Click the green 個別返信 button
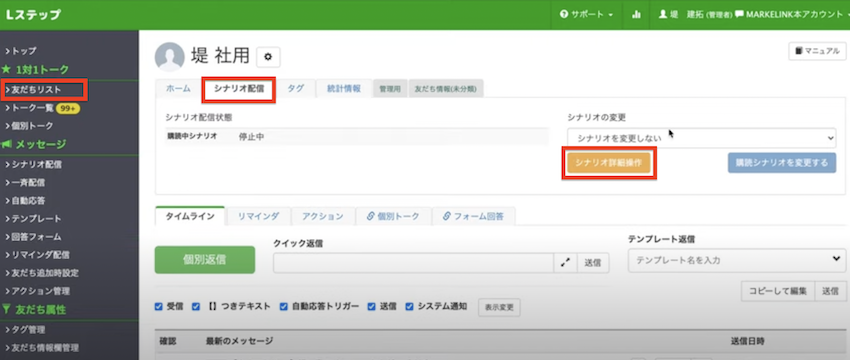 coord(205,260)
